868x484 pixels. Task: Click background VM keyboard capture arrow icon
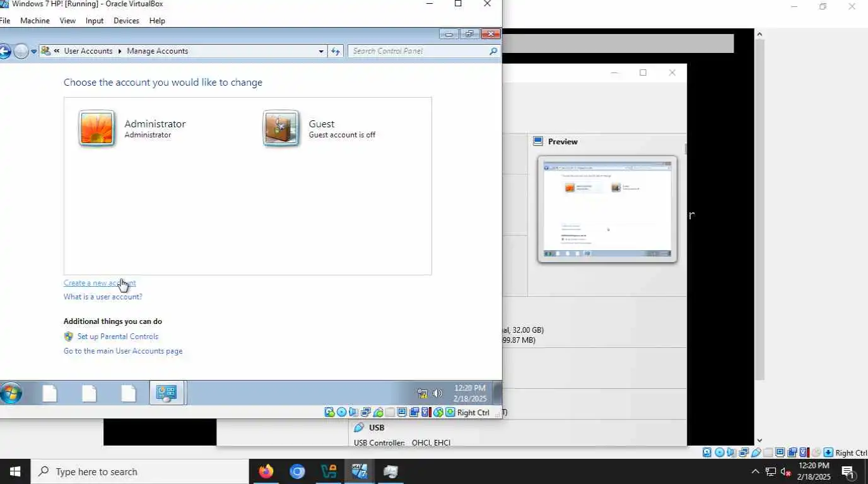828,452
